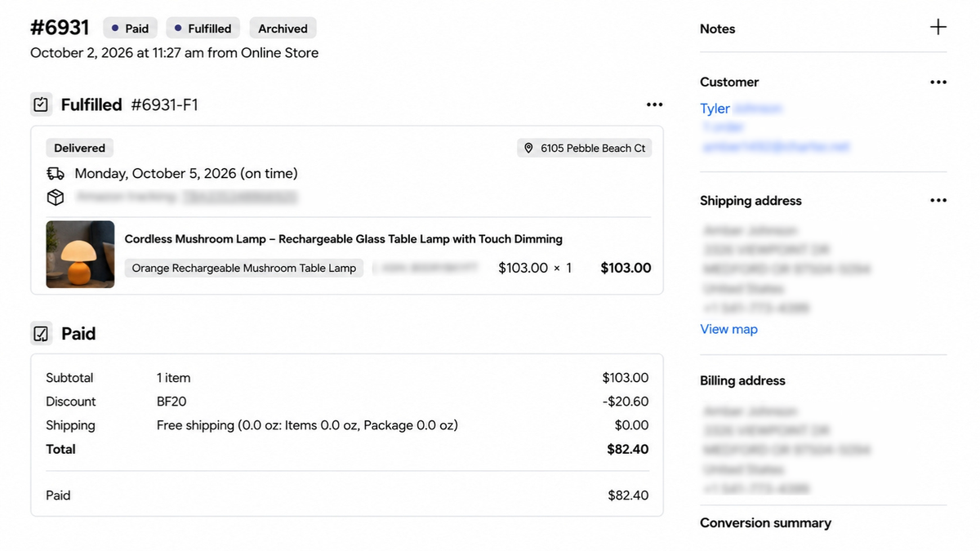The height and width of the screenshot is (551, 980).
Task: Click the delivery truck icon
Action: (x=56, y=173)
